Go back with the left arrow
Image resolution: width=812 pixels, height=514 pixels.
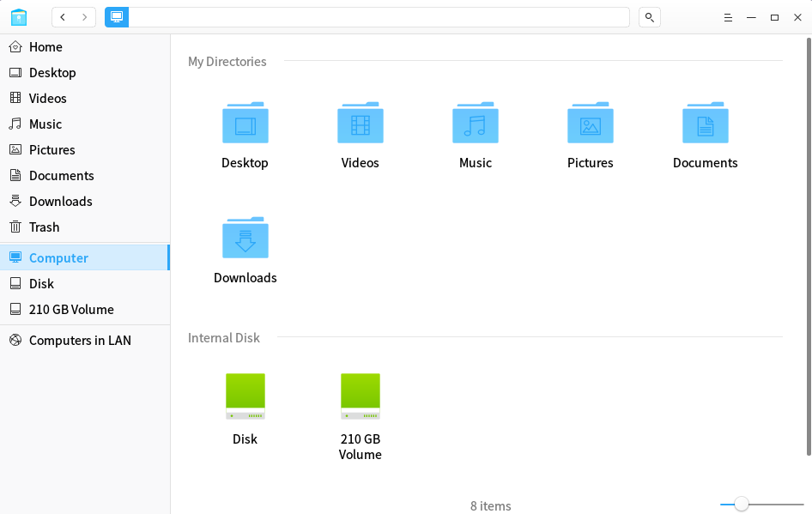tap(63, 17)
